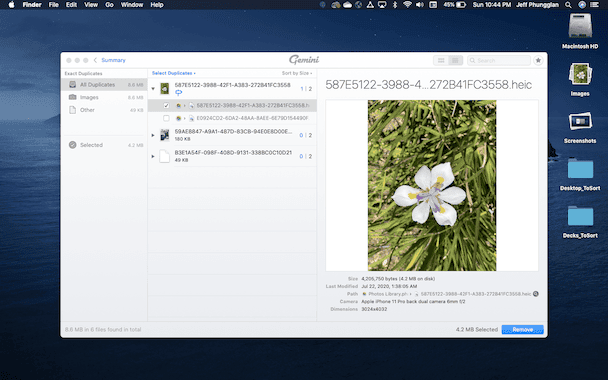Click the blank file icon of B3E1A54F
Screen dimensions: 608x380
(165, 156)
